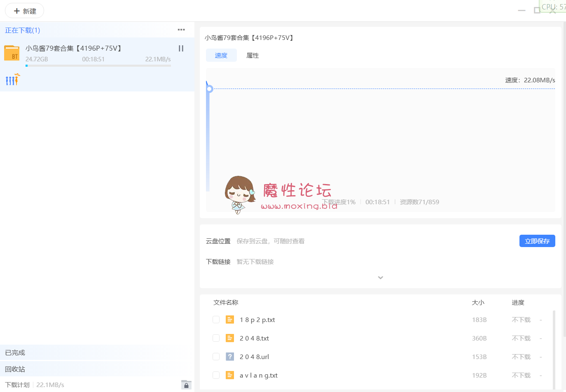Check the box for 1 8 p 2 p.txt

tap(216, 320)
